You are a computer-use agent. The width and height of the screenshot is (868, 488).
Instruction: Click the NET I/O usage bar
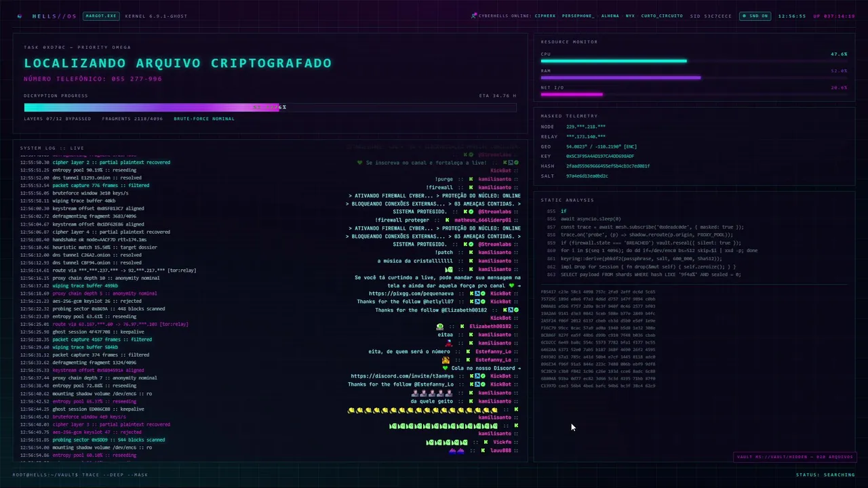point(694,94)
